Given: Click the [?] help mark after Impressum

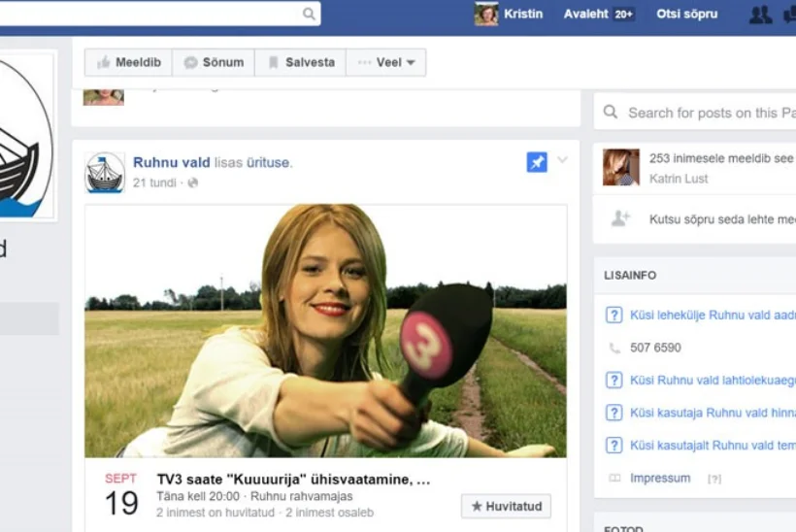Looking at the screenshot, I should (x=714, y=479).
